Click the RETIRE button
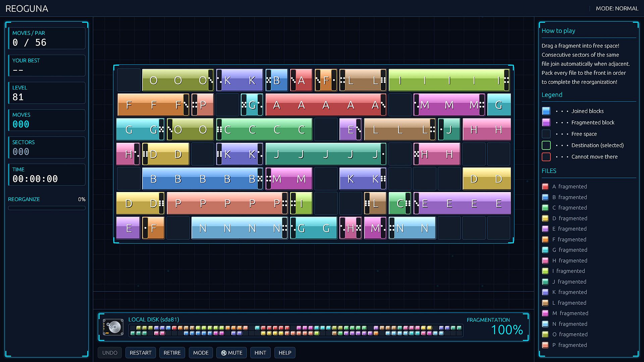Image resolution: width=644 pixels, height=362 pixels. (172, 353)
